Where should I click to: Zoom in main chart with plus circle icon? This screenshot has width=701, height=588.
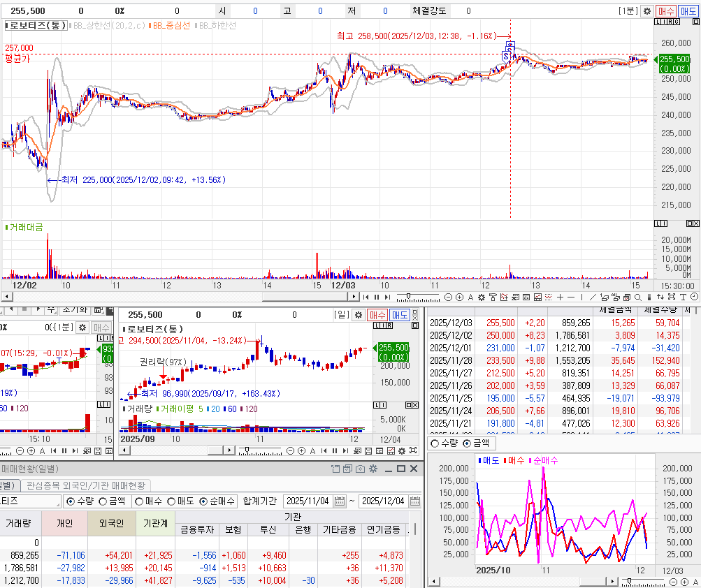coord(459,297)
